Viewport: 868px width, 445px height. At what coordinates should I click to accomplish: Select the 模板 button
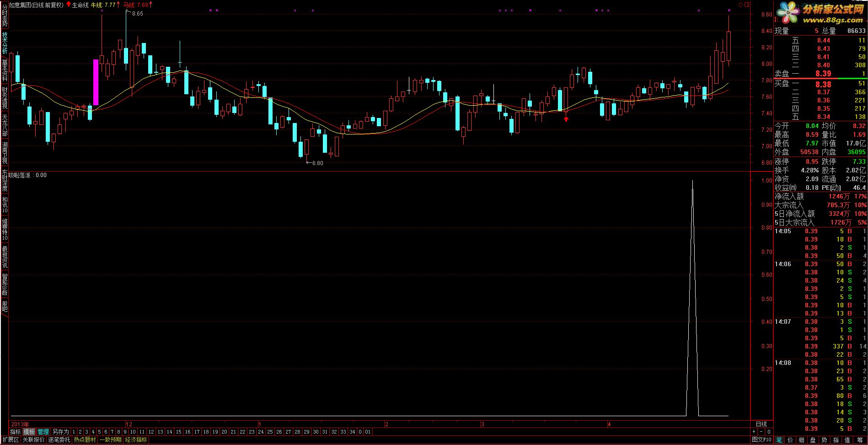tap(29, 432)
